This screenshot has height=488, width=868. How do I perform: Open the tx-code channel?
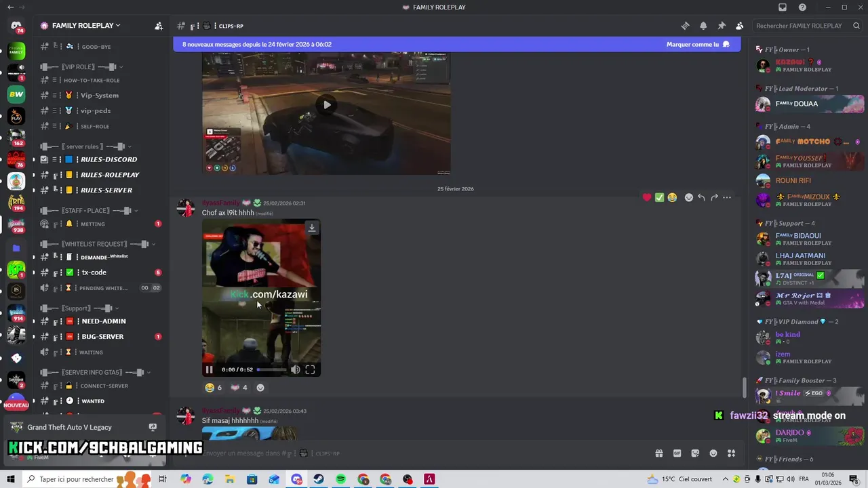click(x=100, y=272)
